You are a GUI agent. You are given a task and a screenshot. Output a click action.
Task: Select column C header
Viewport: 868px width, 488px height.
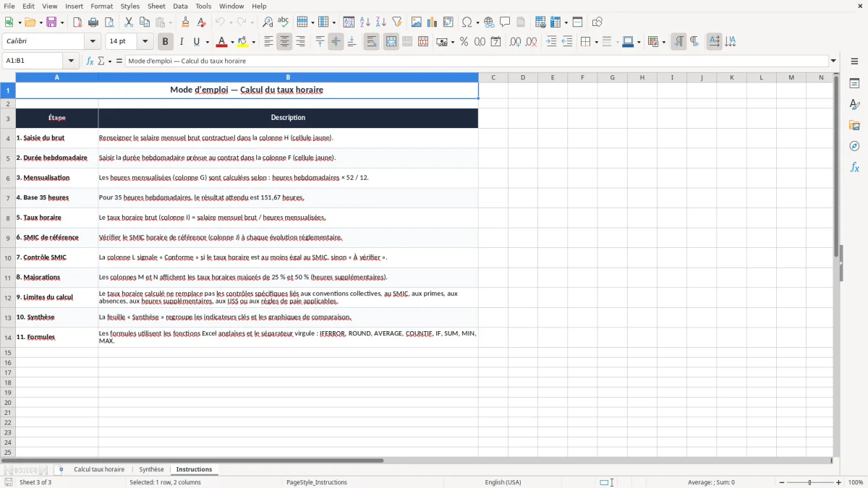pos(493,77)
